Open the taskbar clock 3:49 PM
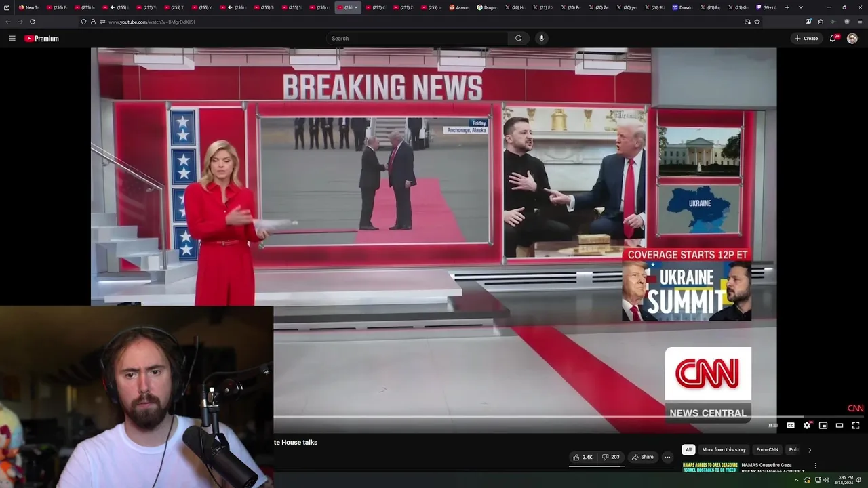Viewport: 868px width, 488px height. point(845,480)
